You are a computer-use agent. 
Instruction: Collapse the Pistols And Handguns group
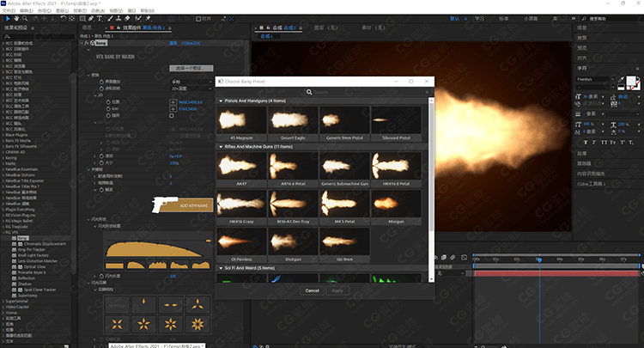click(x=221, y=101)
